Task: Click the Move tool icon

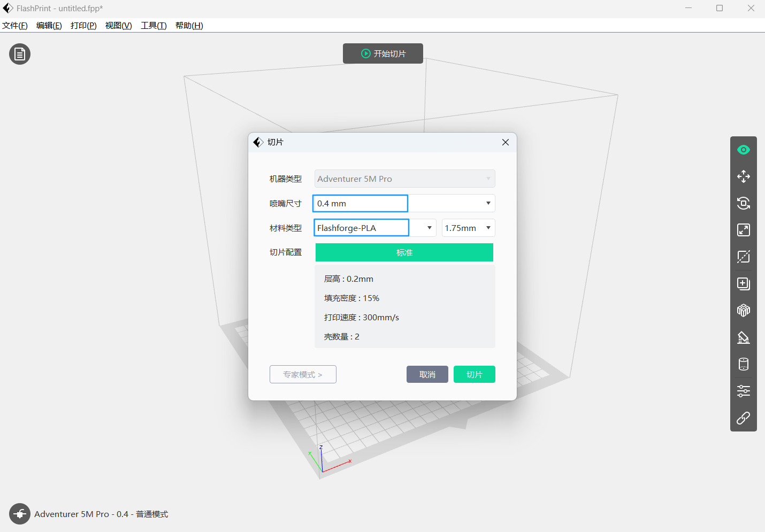Action: 743,176
